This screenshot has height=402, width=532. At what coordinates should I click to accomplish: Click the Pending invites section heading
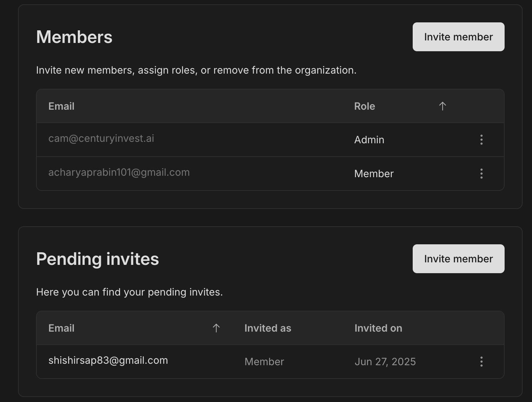coord(97,259)
